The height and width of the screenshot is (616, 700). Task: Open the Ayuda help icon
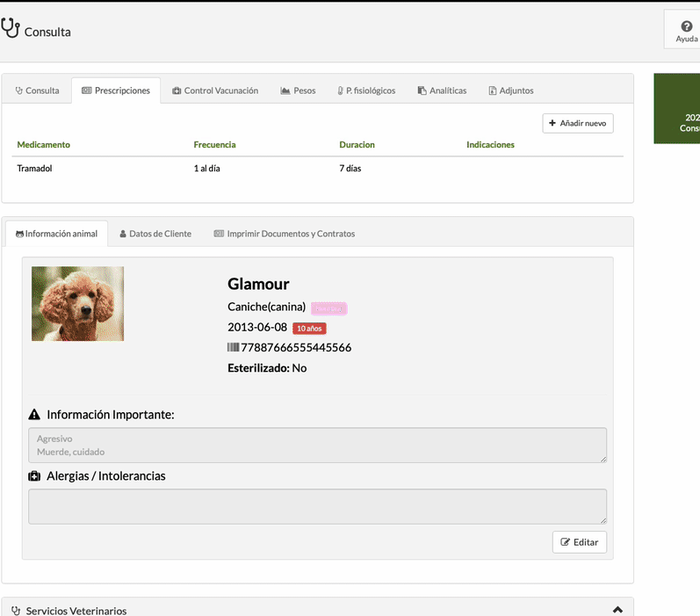click(686, 27)
